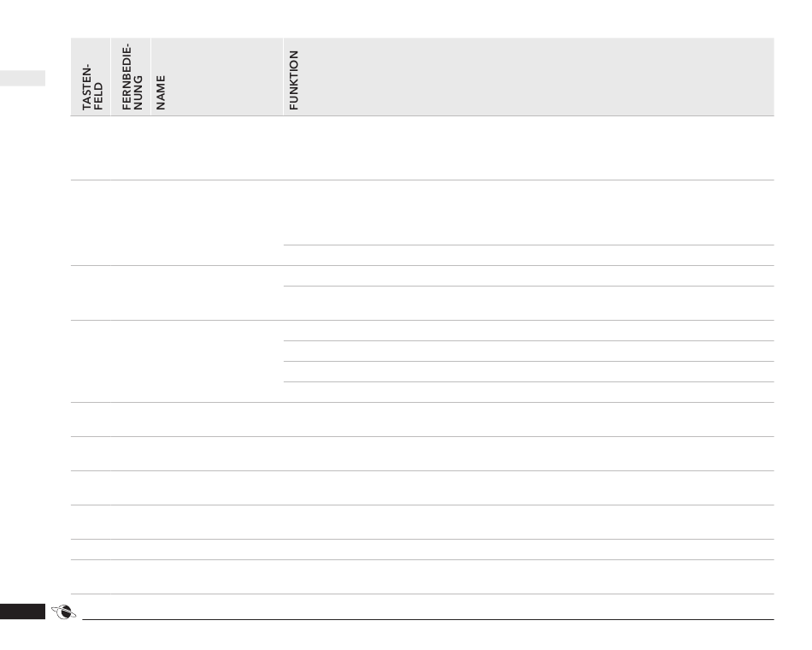Viewport: 812px width, 650px height.
Task: Click the NAME cell of the four-subrow table row
Action: (217, 361)
